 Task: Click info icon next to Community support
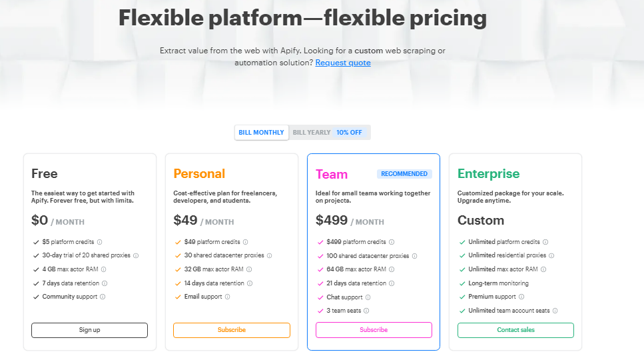[x=103, y=297]
